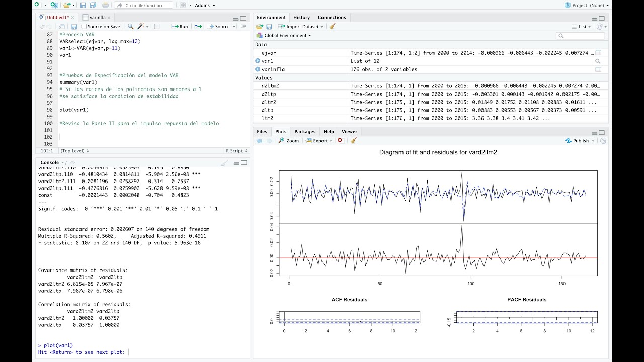Image resolution: width=644 pixels, height=362 pixels.
Task: Click the Save workspace icon in Environment pane
Action: coord(269,27)
